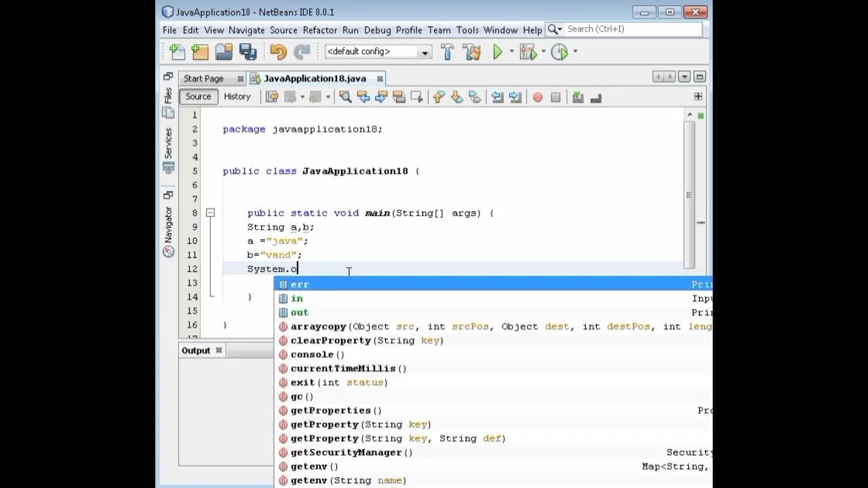Click the Save All icon
The width and height of the screenshot is (868, 488).
pyautogui.click(x=248, y=52)
